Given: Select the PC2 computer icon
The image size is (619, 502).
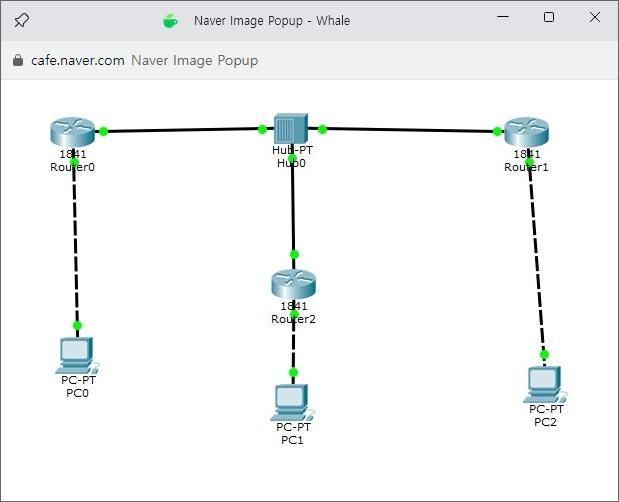Looking at the screenshot, I should 544,383.
